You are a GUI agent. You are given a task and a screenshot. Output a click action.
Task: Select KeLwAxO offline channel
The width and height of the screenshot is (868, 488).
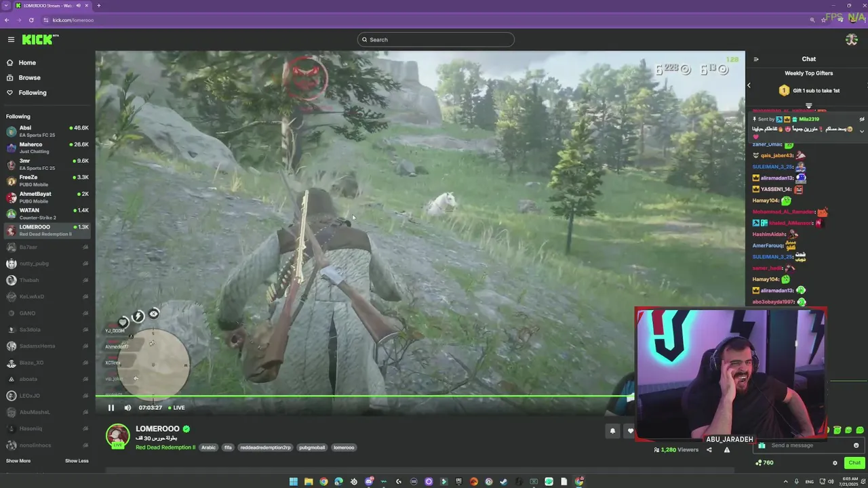coord(47,296)
